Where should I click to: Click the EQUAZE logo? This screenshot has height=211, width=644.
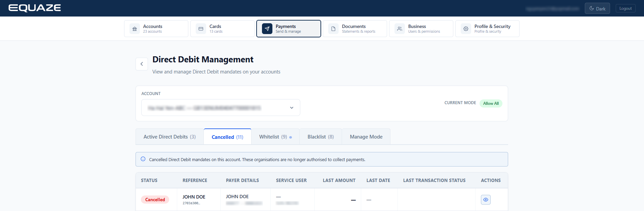(x=35, y=8)
